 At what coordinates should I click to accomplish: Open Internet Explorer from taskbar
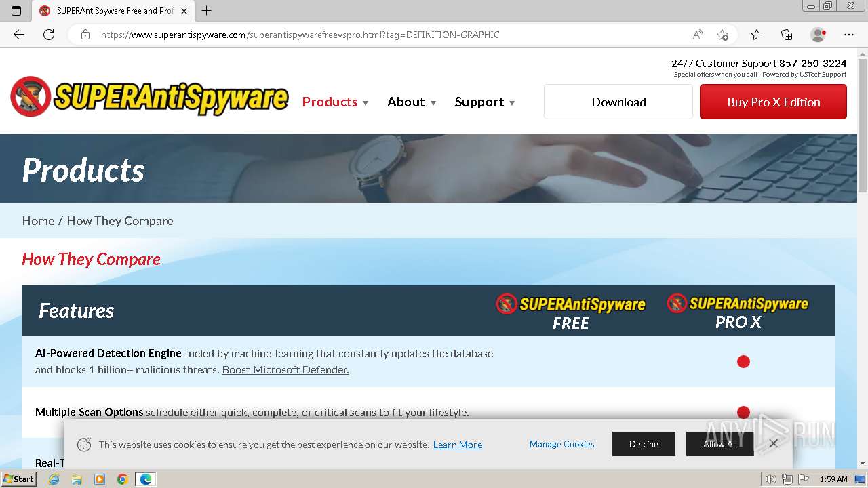(x=54, y=479)
